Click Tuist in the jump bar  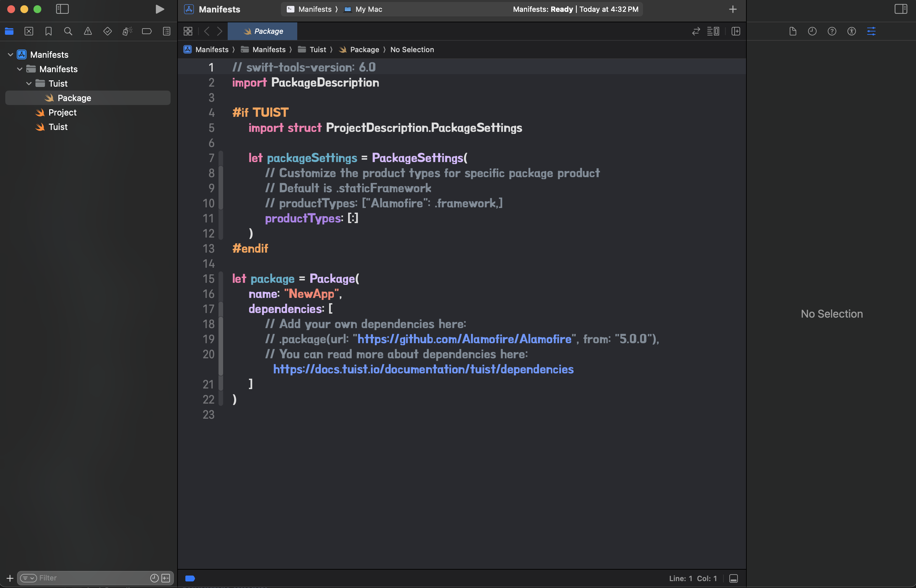click(312, 50)
